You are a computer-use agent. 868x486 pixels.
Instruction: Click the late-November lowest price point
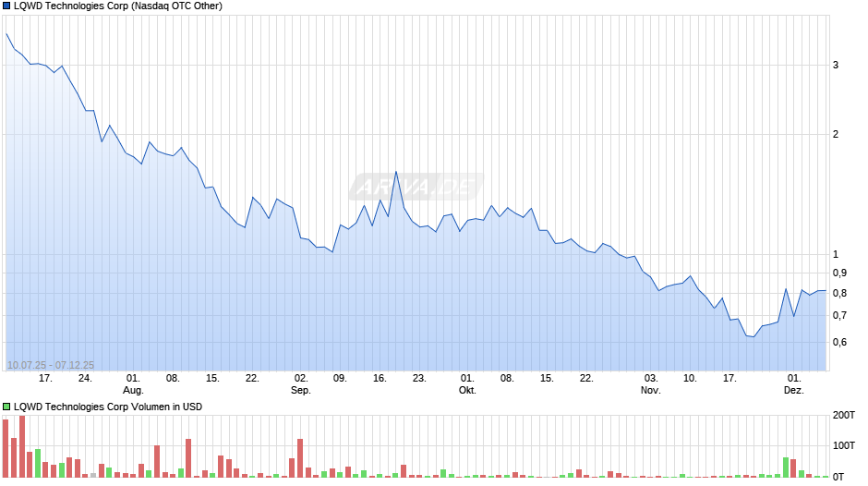(753, 336)
